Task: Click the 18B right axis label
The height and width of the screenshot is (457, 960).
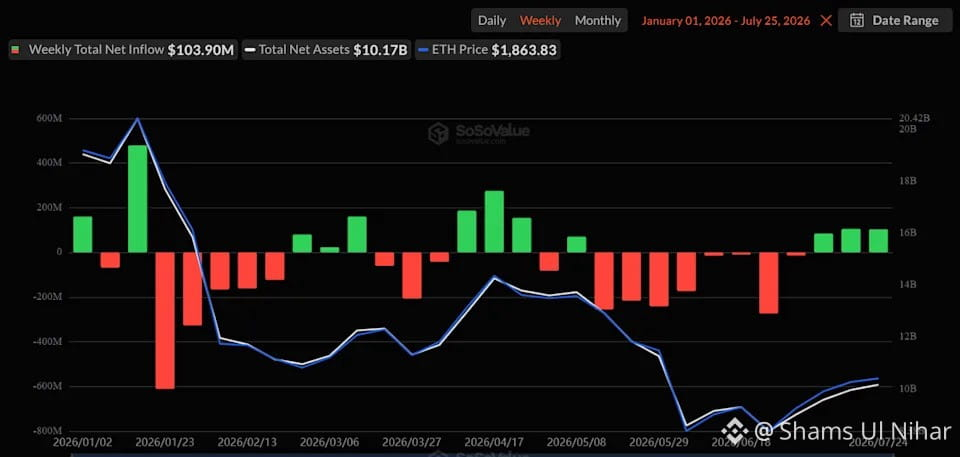Action: click(x=907, y=181)
